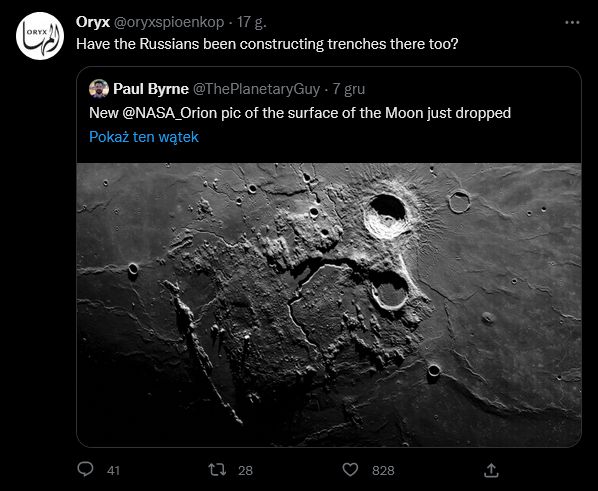Open the Oryx profile avatar

pyautogui.click(x=40, y=36)
